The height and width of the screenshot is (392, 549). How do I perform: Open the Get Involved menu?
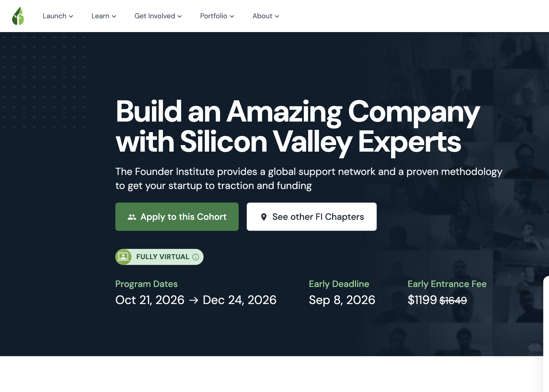pyautogui.click(x=158, y=16)
